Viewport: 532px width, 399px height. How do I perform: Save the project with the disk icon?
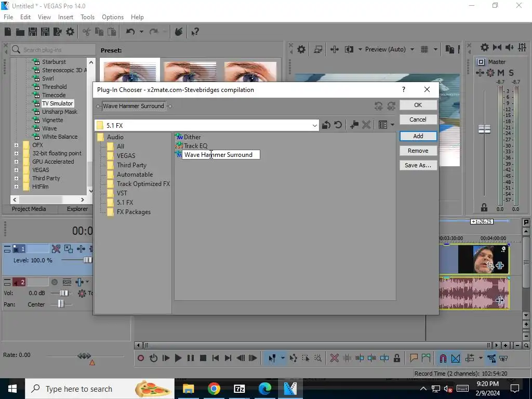tap(33, 32)
